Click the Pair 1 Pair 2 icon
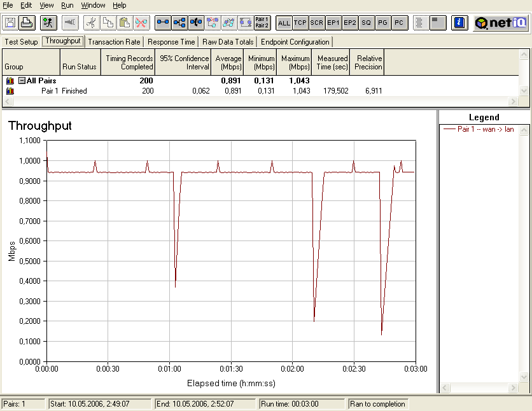Viewport: 532px width, 411px height. click(x=262, y=23)
